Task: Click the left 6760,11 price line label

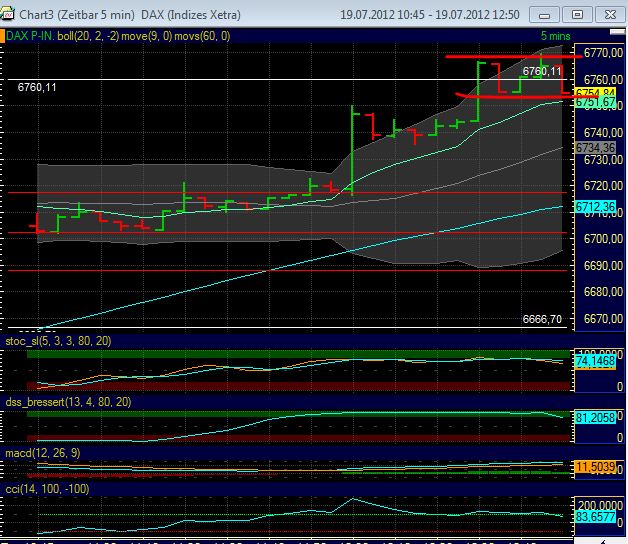Action: coord(37,87)
